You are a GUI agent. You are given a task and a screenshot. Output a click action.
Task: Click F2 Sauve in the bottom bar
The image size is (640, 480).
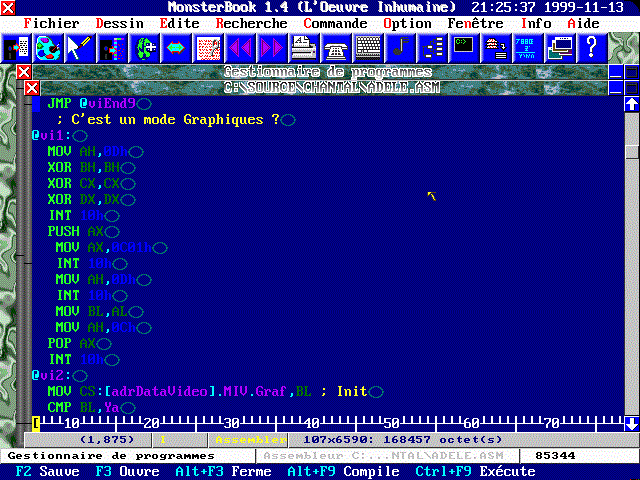tap(47, 471)
